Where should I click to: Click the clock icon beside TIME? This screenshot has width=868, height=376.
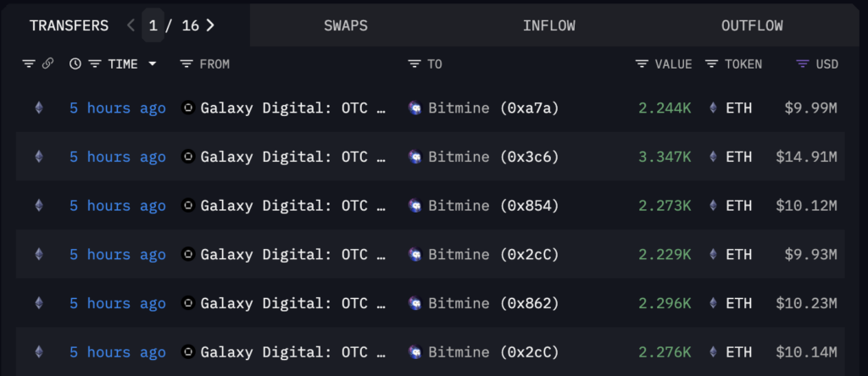[x=75, y=64]
